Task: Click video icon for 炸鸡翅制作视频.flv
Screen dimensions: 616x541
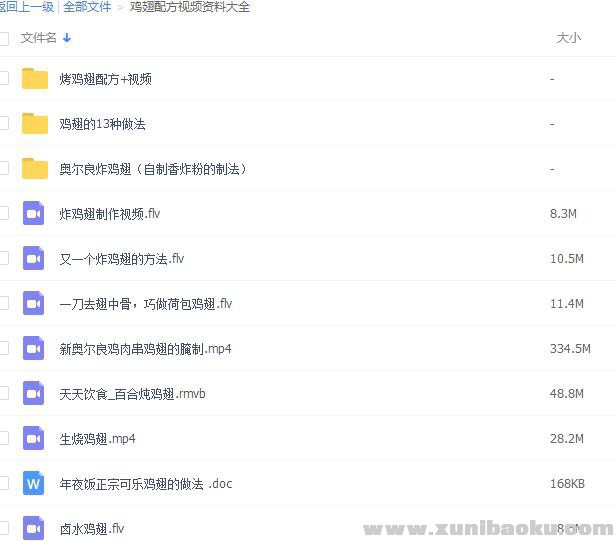Action: (35, 213)
